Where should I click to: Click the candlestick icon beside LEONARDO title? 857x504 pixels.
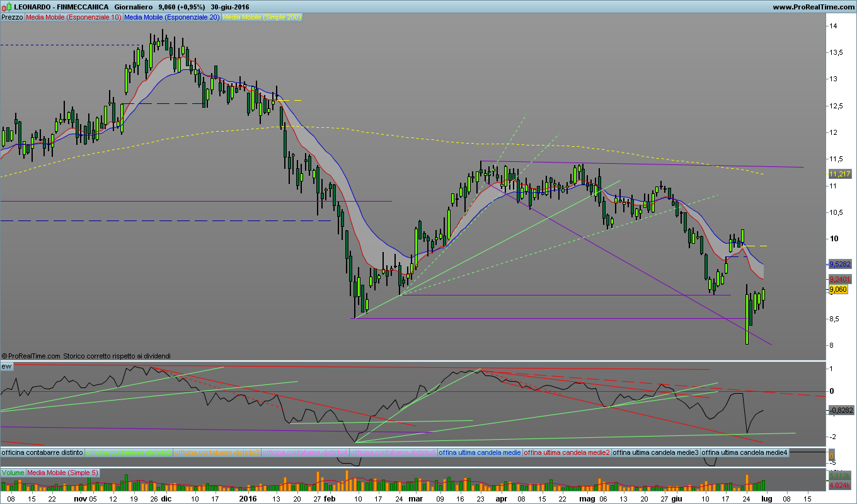6,7
